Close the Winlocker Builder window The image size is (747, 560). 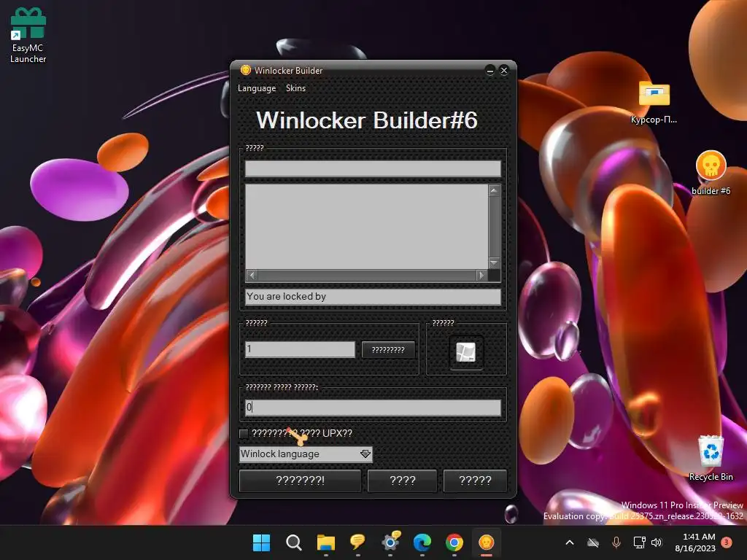coord(503,71)
